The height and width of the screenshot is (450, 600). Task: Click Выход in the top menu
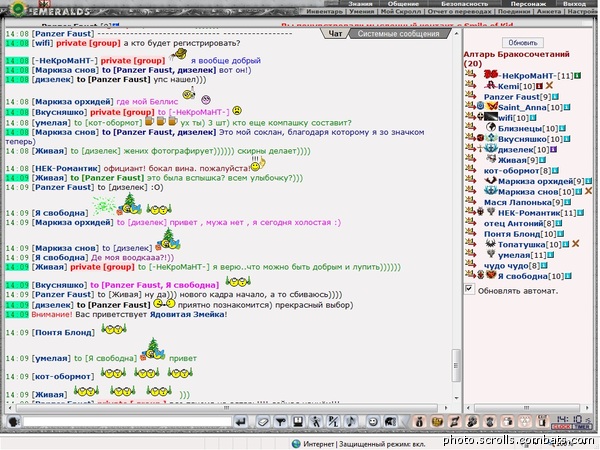pos(574,4)
